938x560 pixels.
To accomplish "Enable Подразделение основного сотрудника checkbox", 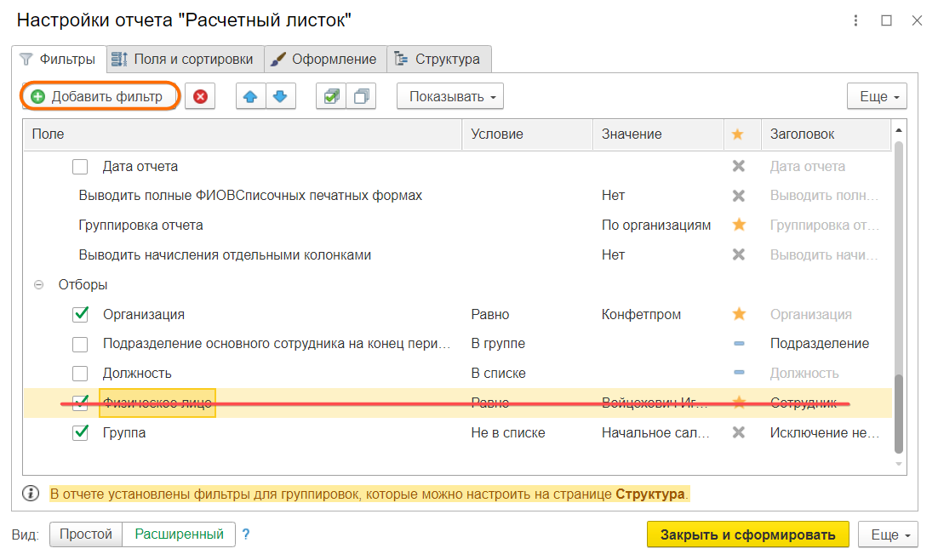I will point(80,344).
